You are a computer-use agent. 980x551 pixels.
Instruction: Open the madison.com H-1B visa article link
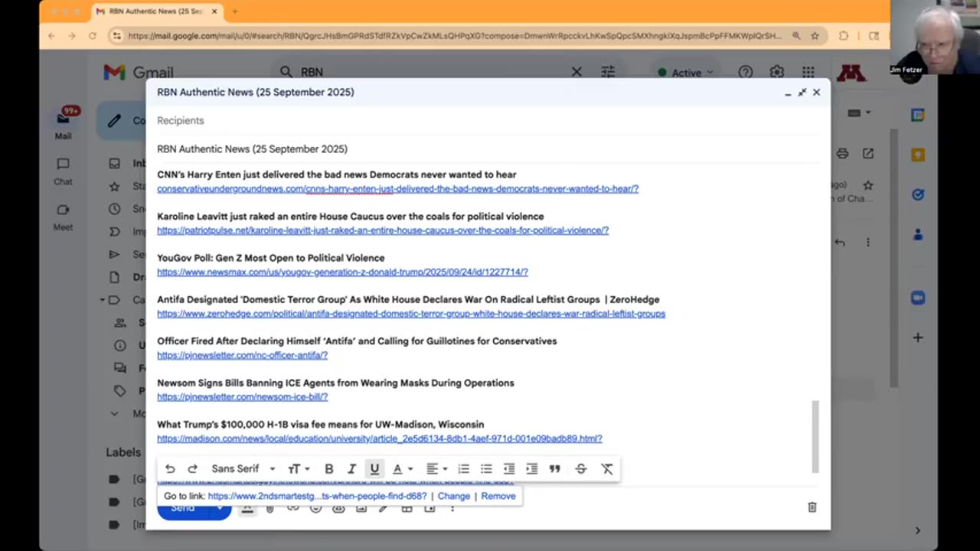[380, 439]
